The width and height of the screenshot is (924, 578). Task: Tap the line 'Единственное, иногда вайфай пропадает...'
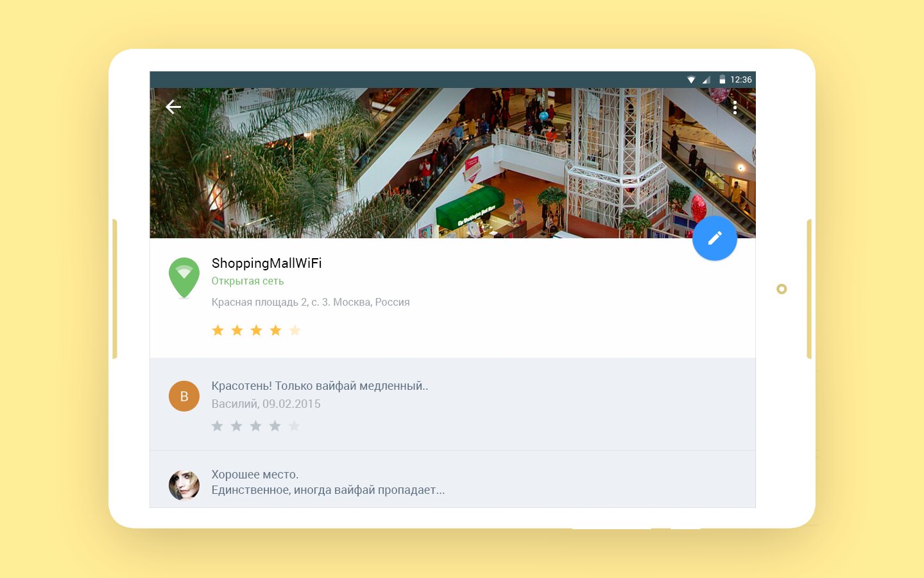click(x=328, y=490)
